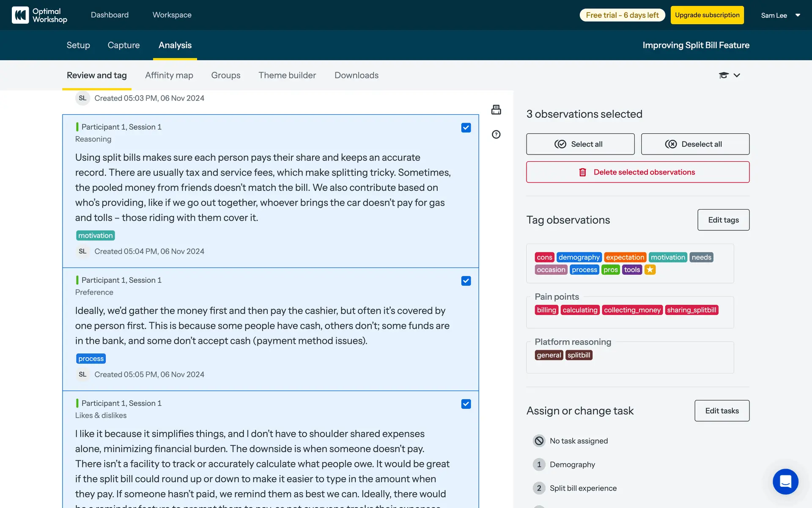Apply the orange expectation tag

point(625,257)
